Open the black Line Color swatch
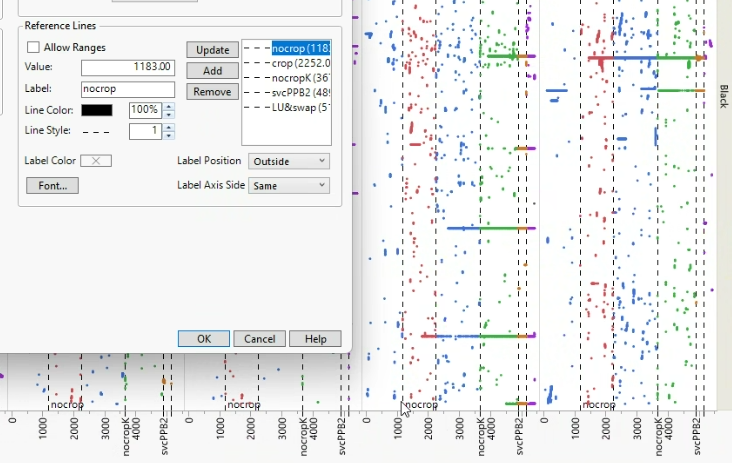Screen dimensions: 732x463 tap(97, 110)
